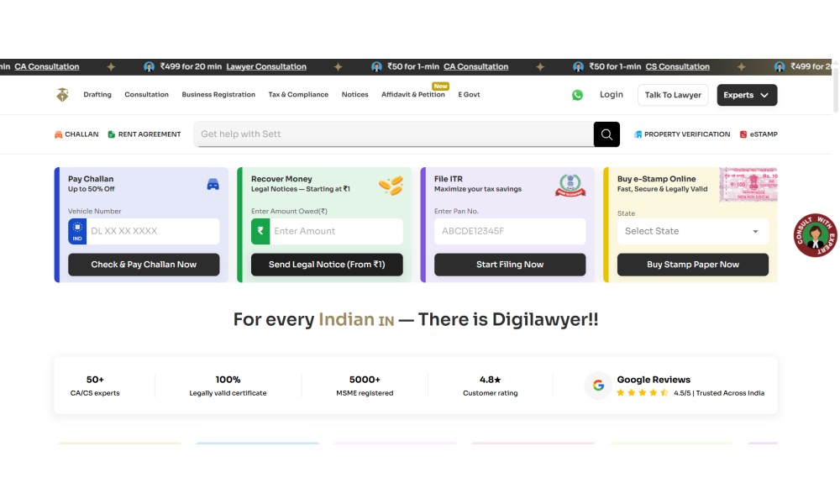Viewport: 840px width, 504px height.
Task: Click the IND badge in vehicle number field
Action: click(77, 231)
